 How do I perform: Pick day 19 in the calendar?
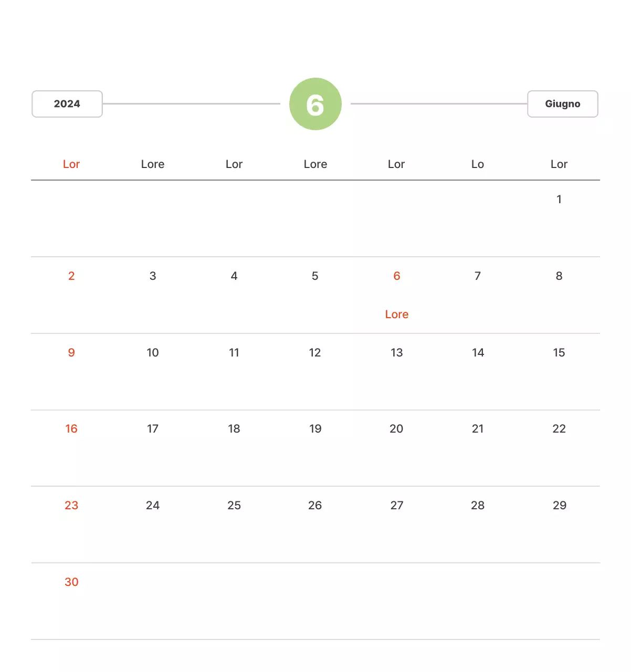click(x=315, y=429)
